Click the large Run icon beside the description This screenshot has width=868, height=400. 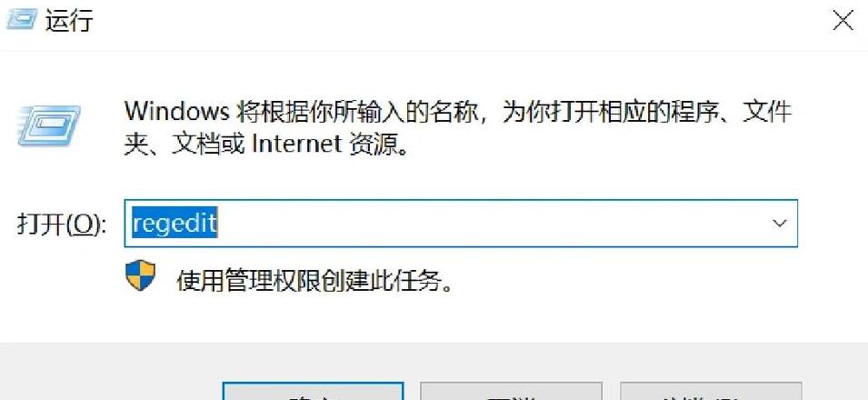pyautogui.click(x=49, y=126)
